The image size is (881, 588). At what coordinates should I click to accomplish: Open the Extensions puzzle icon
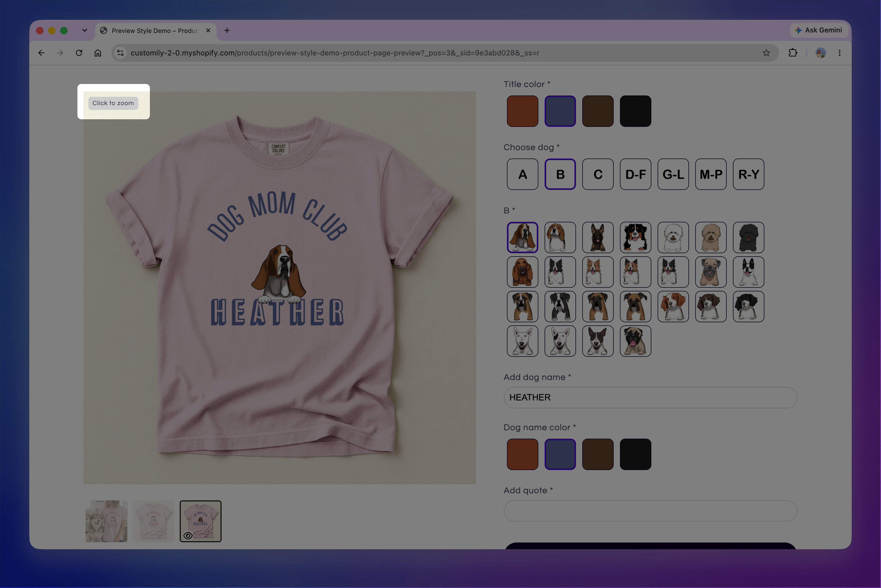coord(793,53)
